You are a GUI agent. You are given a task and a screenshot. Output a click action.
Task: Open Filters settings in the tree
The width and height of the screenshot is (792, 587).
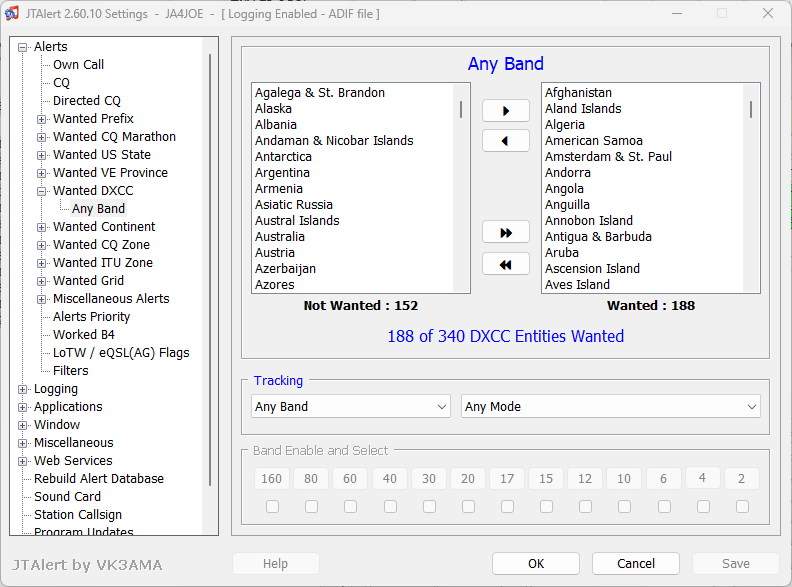[71, 371]
